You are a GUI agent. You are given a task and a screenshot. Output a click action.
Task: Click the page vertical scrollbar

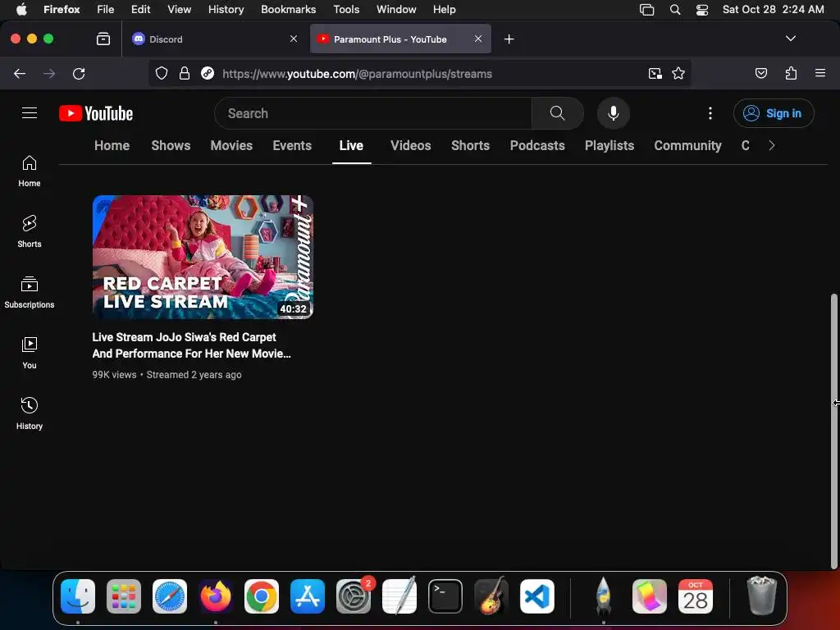click(x=833, y=431)
